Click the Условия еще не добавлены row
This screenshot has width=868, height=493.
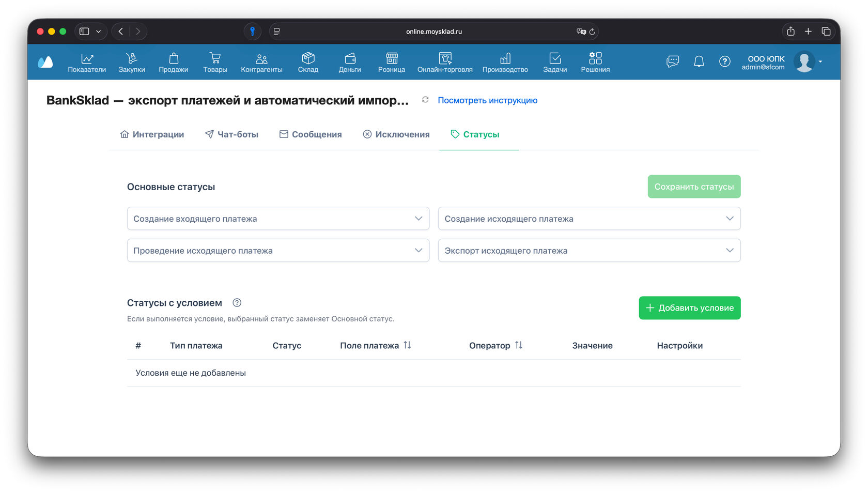(434, 373)
